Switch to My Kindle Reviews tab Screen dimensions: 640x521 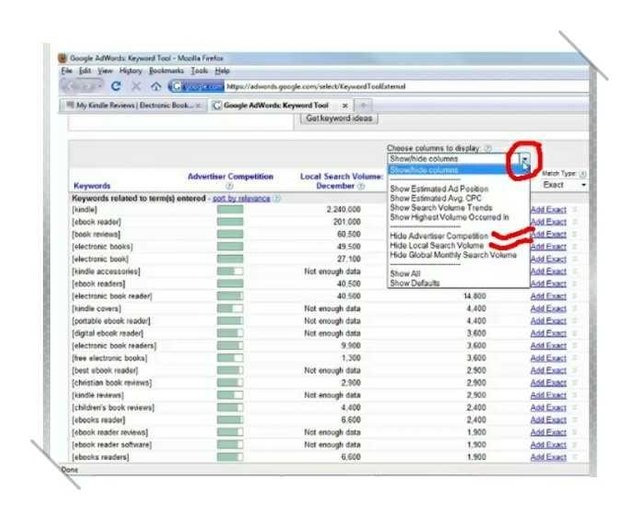coord(133,106)
